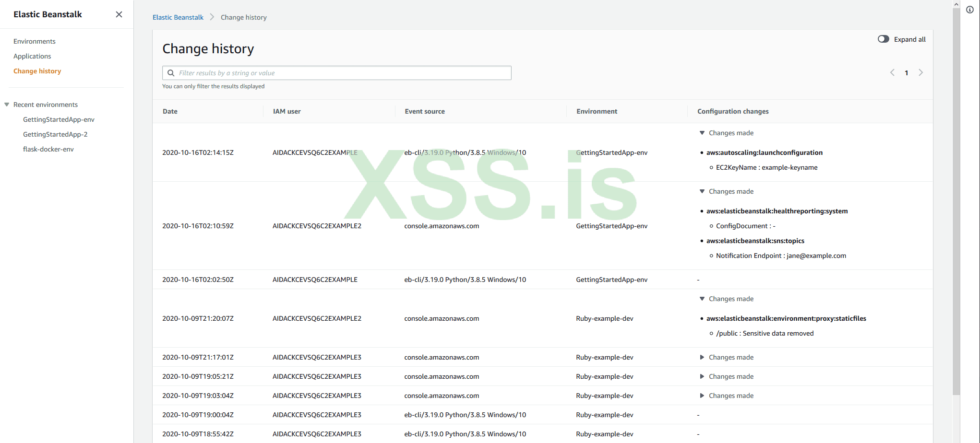Expand Changes made for the 19:05:21Z entry
This screenshot has width=980, height=443.
coord(702,376)
